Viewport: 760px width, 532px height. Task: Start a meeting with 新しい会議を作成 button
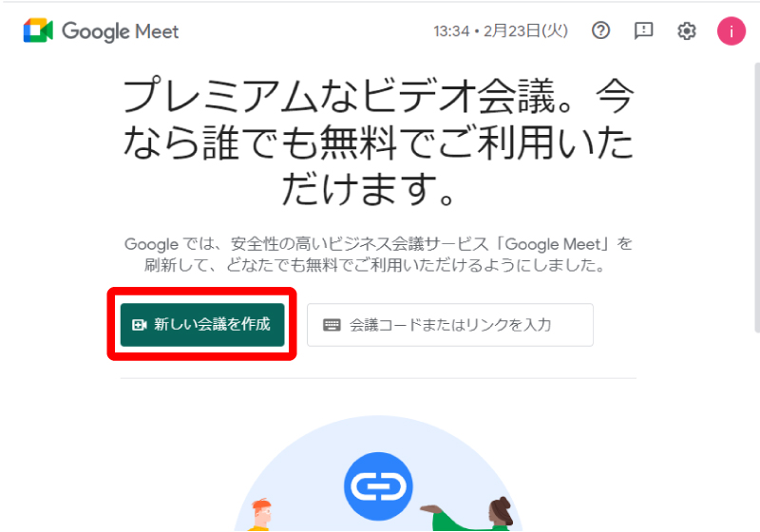202,325
